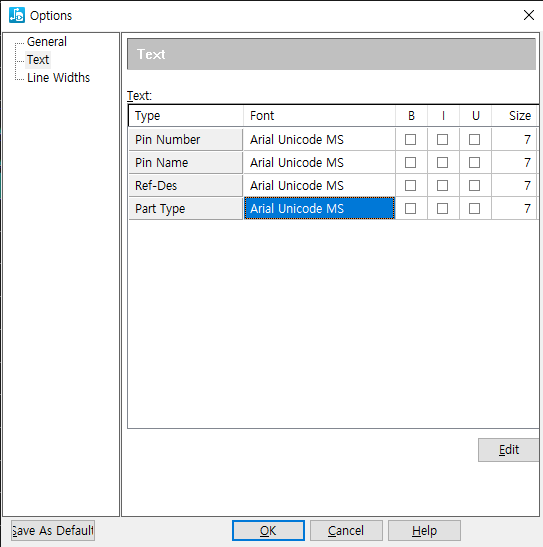Toggle Bold checkbox for Part Type
Screen dimensions: 543x547
pos(410,209)
